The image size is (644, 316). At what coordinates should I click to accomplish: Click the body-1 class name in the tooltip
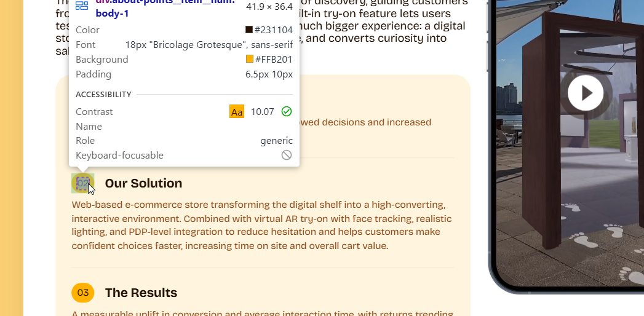coord(112,14)
